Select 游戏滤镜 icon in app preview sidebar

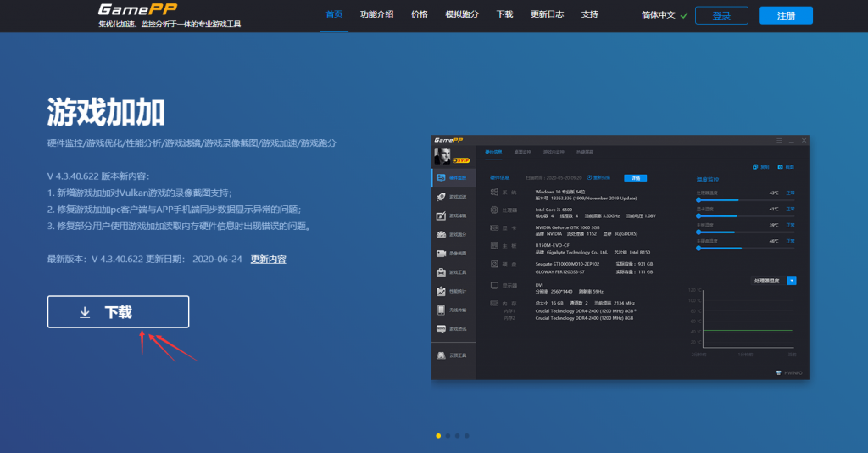coord(441,215)
